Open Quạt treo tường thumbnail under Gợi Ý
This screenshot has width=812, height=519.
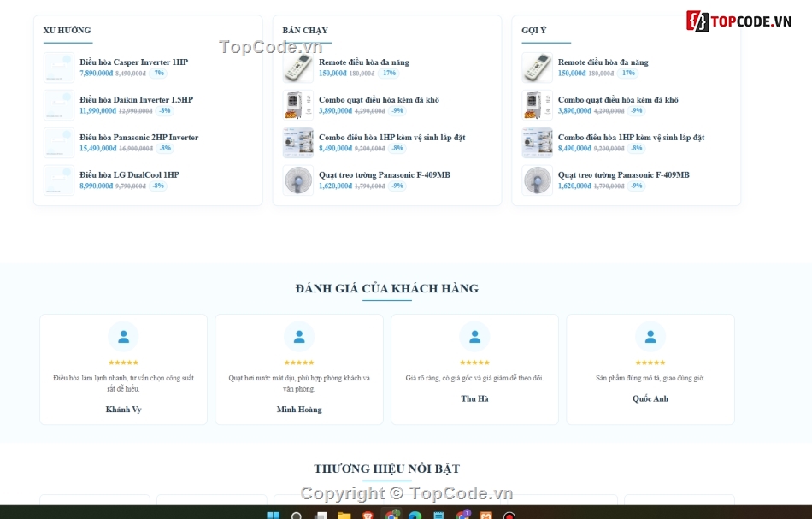(x=538, y=180)
